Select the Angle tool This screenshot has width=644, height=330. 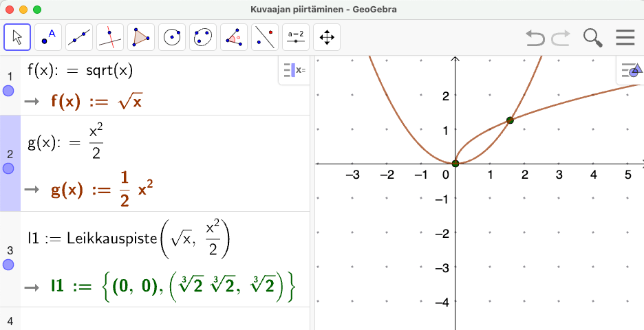tap(234, 38)
